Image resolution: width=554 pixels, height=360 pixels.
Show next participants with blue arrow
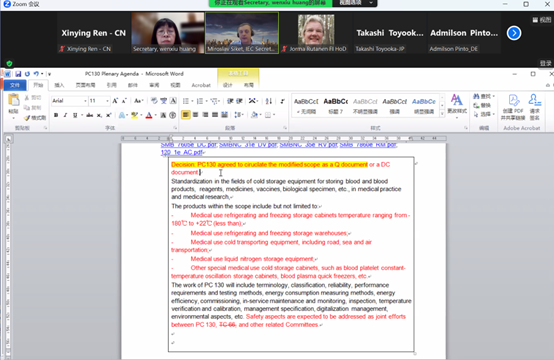click(514, 33)
